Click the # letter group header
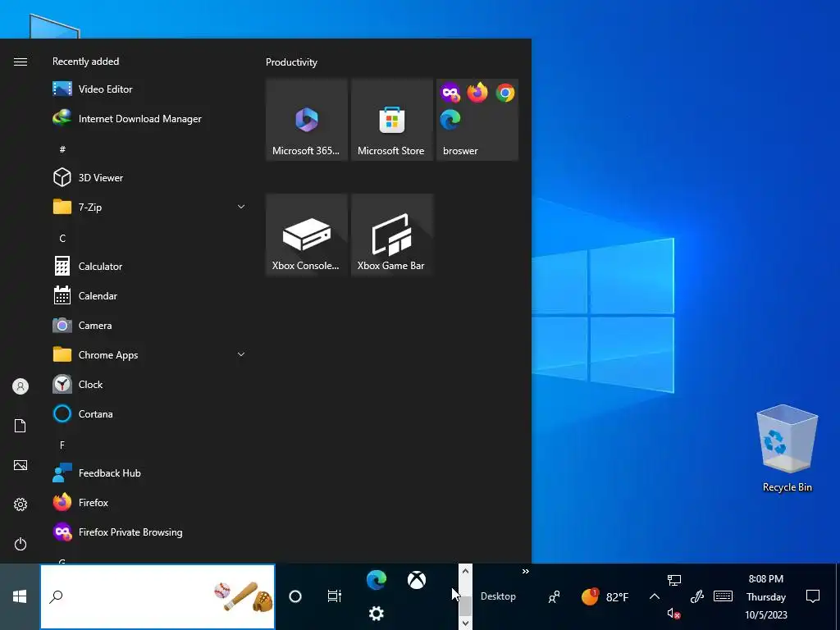 click(x=62, y=149)
